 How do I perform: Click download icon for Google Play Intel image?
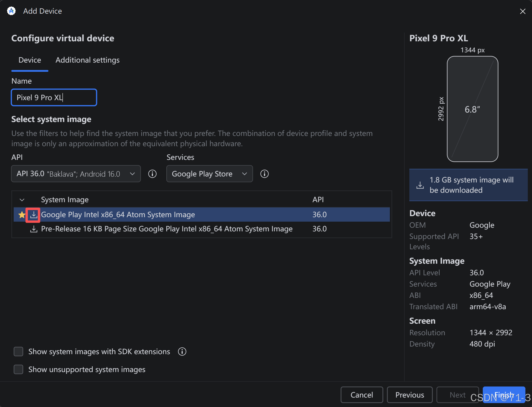33,215
